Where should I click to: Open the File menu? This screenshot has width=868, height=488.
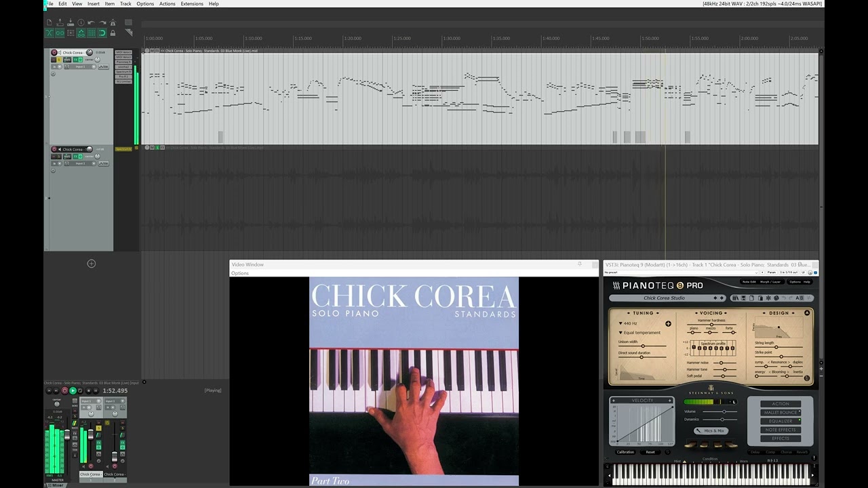coord(49,4)
